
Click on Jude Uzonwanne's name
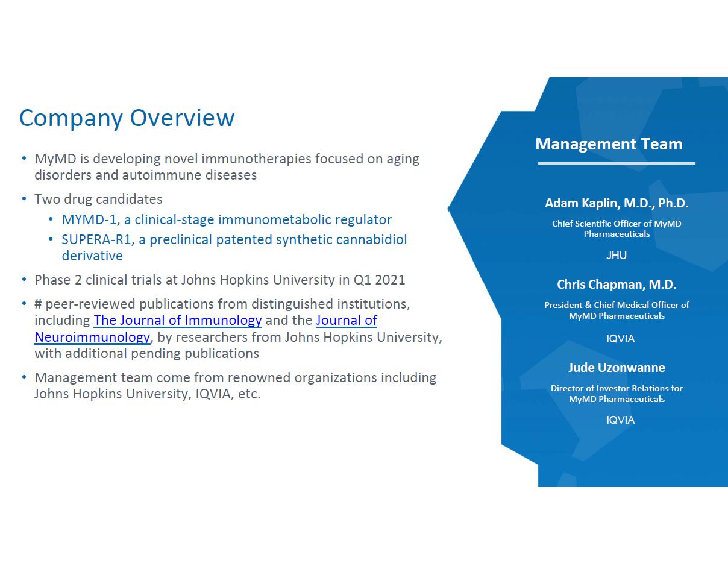[x=616, y=368]
